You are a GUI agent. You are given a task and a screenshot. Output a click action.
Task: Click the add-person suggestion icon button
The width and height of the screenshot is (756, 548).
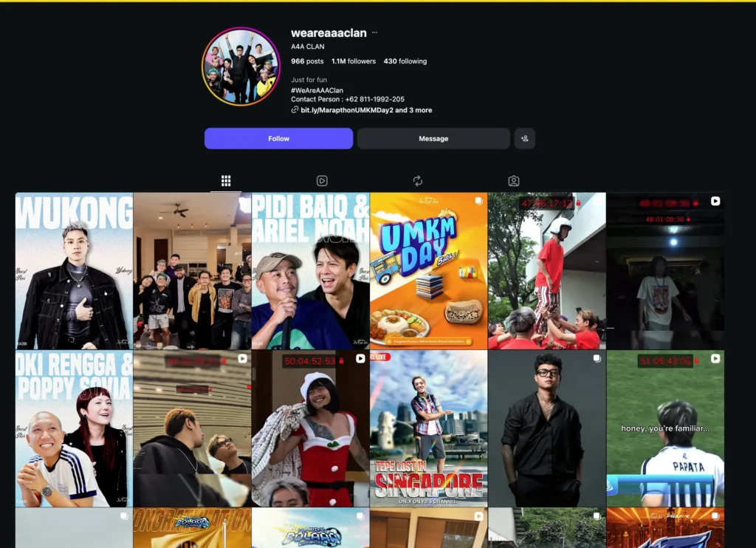click(524, 139)
